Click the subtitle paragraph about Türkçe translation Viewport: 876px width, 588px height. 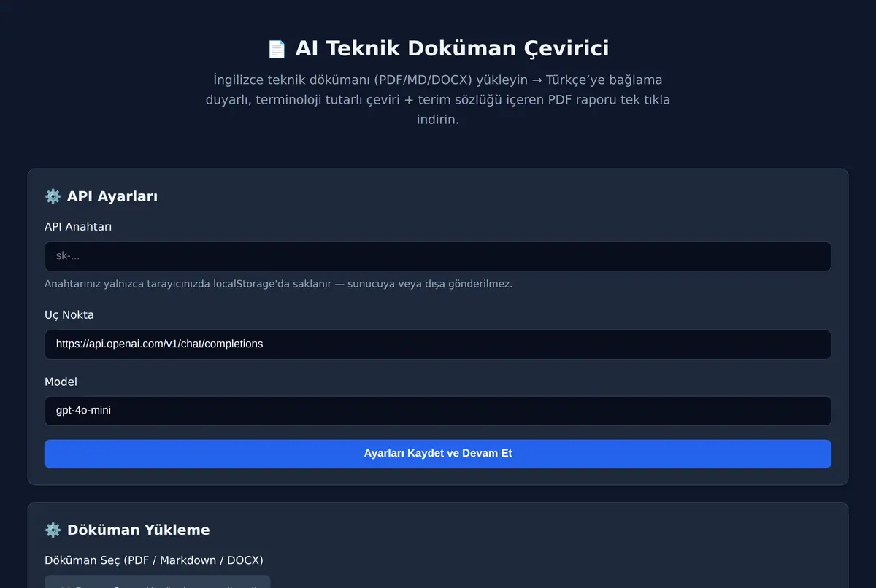coord(438,99)
